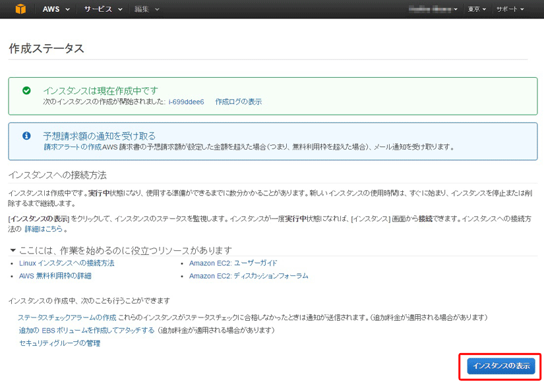Open the 東京 region selector

click(x=477, y=9)
